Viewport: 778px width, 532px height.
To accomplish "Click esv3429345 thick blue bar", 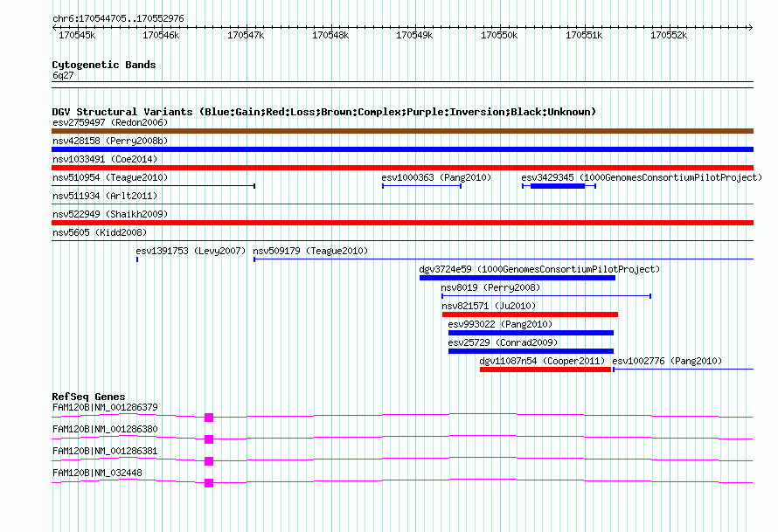I will 558,186.
